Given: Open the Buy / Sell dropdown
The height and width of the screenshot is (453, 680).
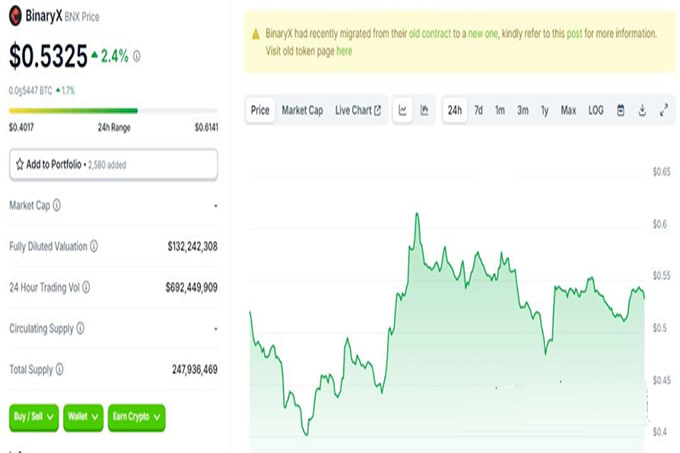Looking at the screenshot, I should tap(34, 417).
